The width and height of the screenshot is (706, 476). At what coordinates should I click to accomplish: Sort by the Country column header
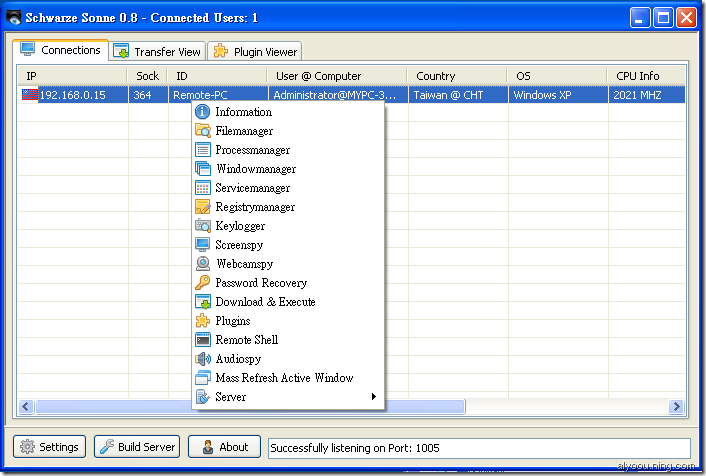pos(435,76)
